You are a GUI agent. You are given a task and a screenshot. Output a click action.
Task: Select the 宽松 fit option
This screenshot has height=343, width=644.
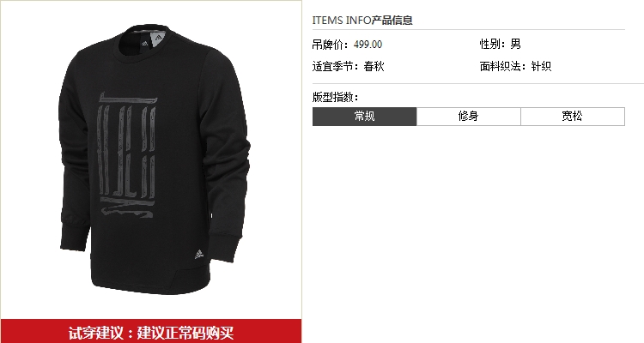pyautogui.click(x=573, y=117)
